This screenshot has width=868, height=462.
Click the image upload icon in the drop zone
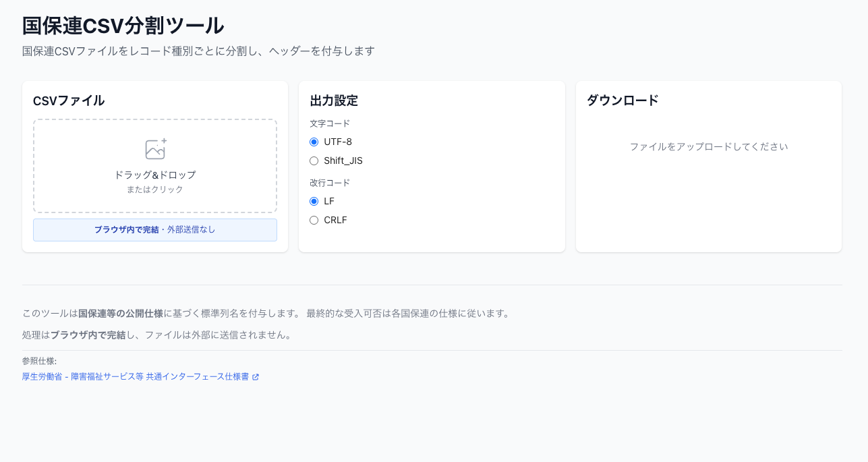[x=155, y=148]
